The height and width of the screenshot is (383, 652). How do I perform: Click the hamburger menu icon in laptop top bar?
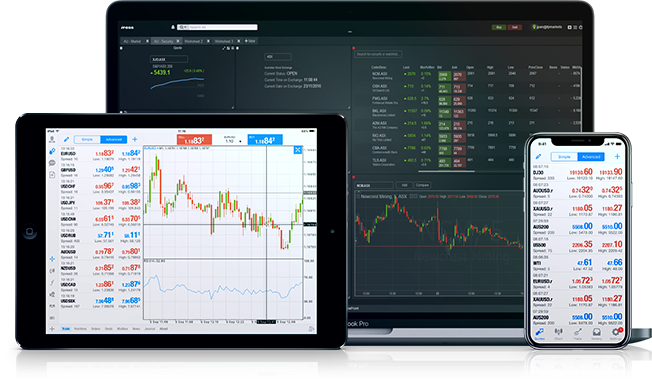point(575,27)
